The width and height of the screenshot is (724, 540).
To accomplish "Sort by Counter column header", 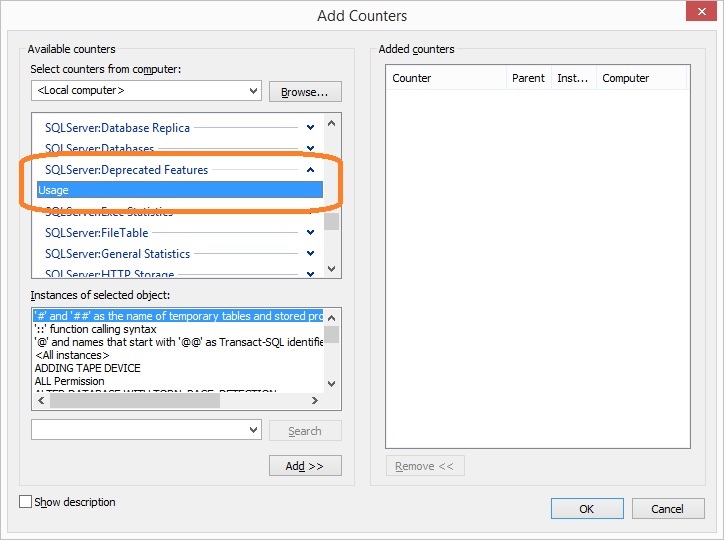I will click(x=446, y=78).
